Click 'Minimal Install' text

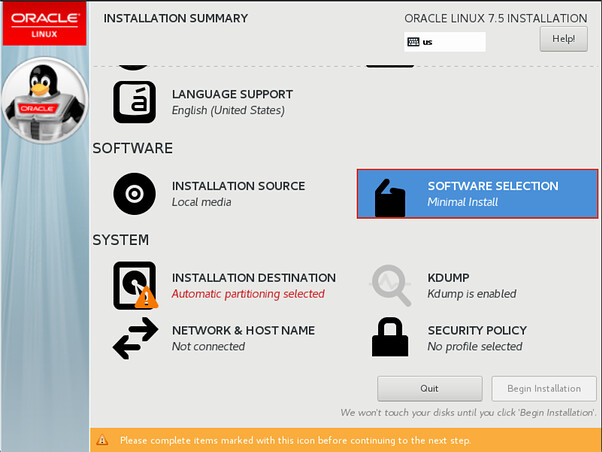463,202
